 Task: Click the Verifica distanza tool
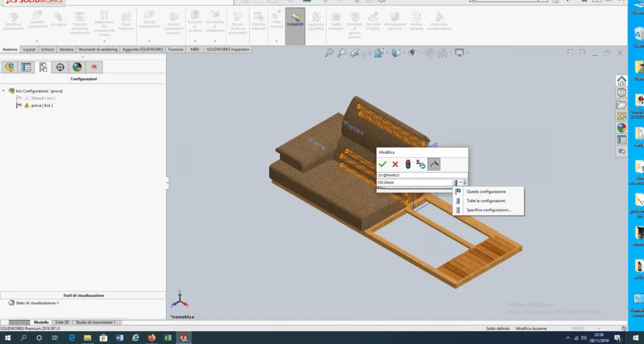[416, 21]
